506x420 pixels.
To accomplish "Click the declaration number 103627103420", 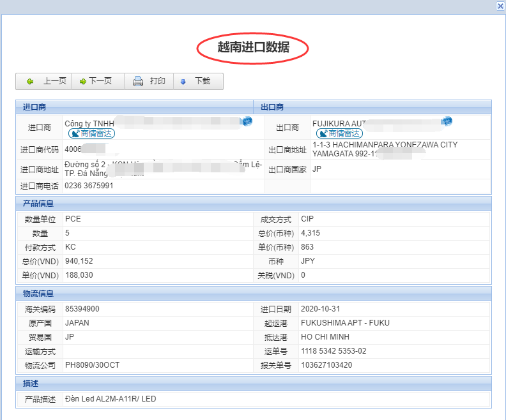I will [326, 365].
